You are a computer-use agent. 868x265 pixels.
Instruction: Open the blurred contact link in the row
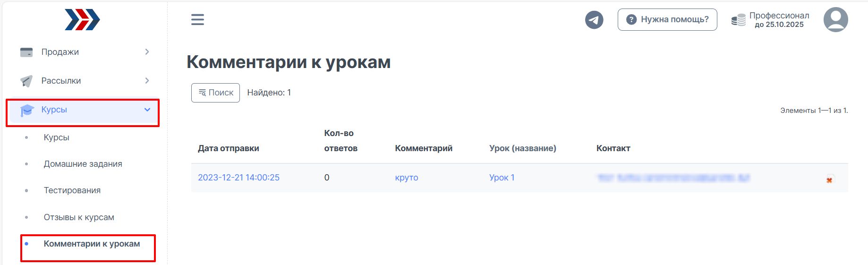(x=673, y=178)
